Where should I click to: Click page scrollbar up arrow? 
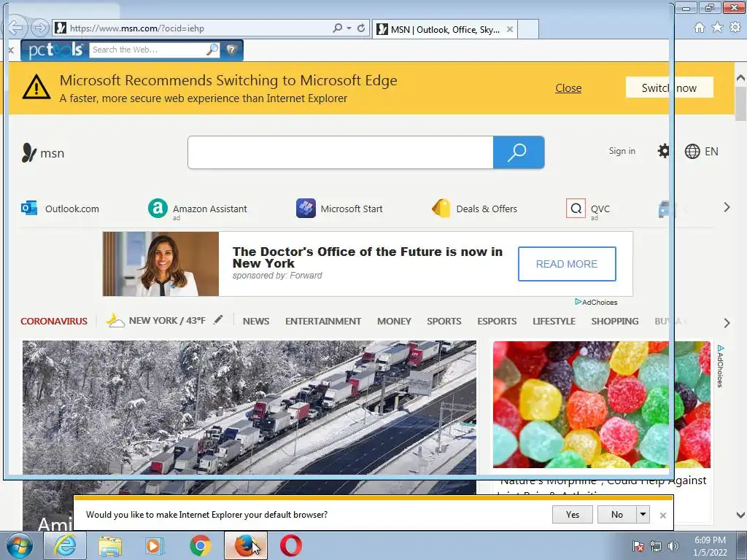click(740, 77)
